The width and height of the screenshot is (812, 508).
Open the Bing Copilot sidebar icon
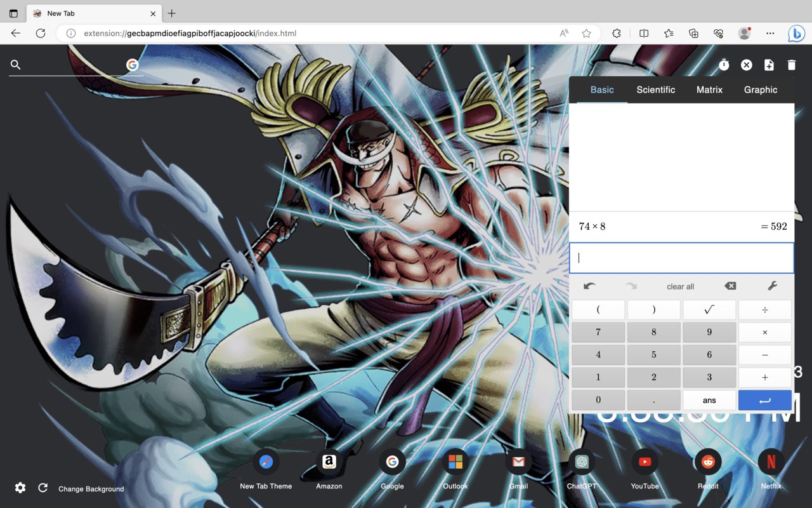796,33
